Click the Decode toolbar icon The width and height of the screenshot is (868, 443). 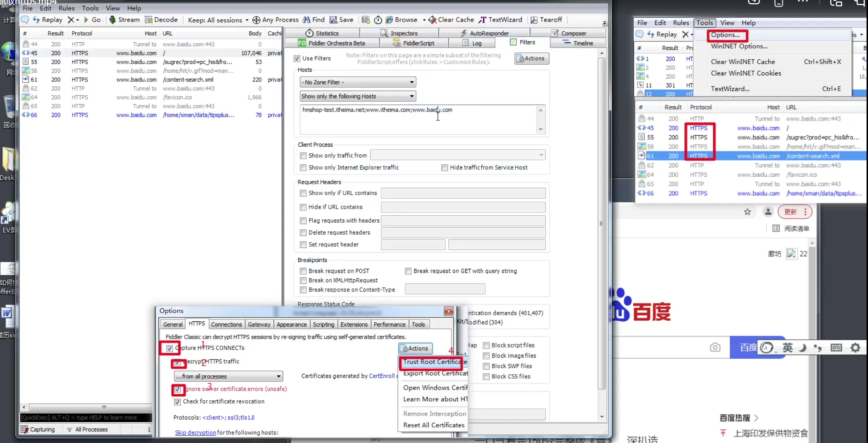[x=148, y=20]
